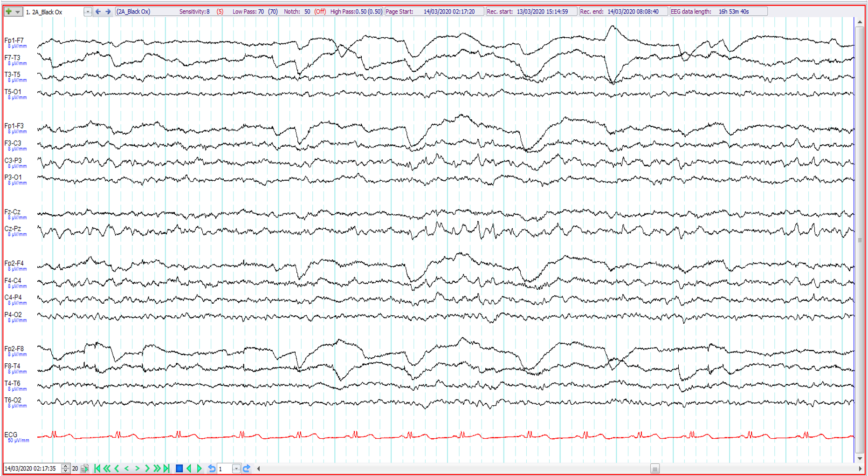This screenshot has width=868, height=476.
Task: Go back with double left chevron
Action: coord(107,469)
